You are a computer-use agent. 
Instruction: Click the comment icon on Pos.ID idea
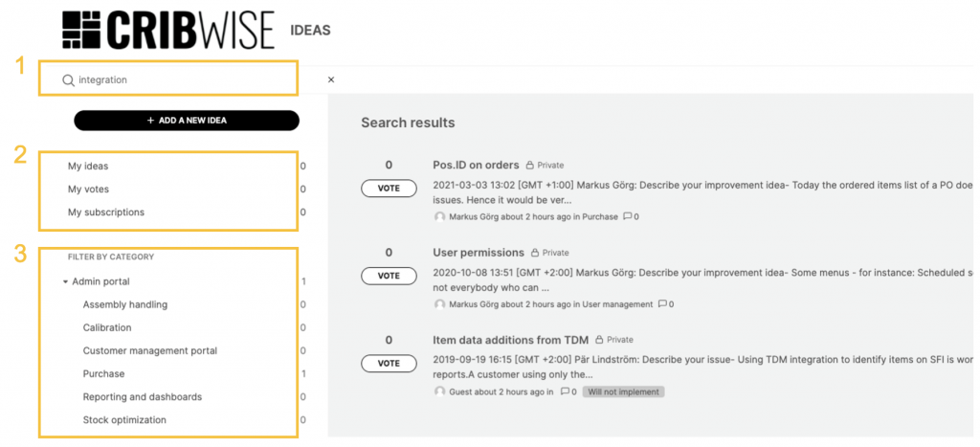point(627,217)
